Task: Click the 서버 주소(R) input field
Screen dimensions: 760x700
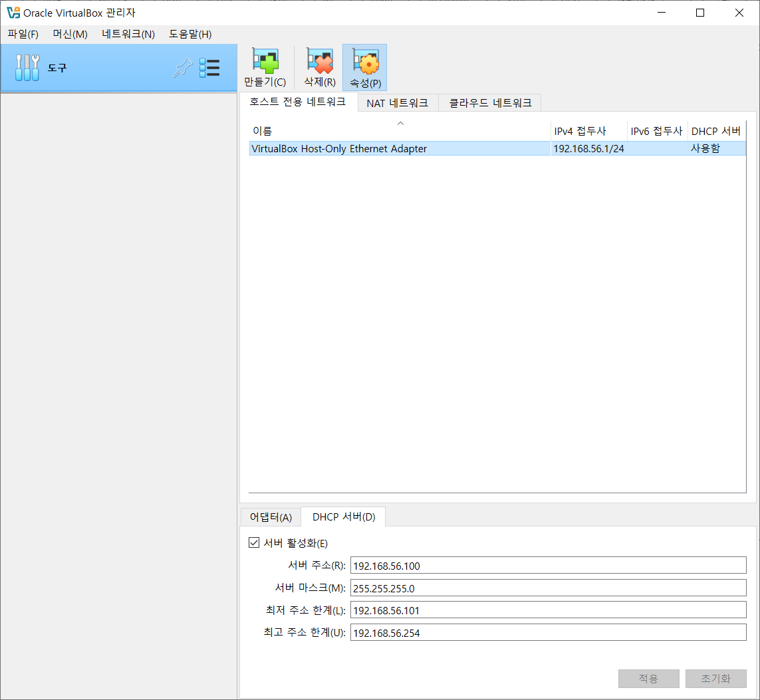Action: (x=548, y=565)
